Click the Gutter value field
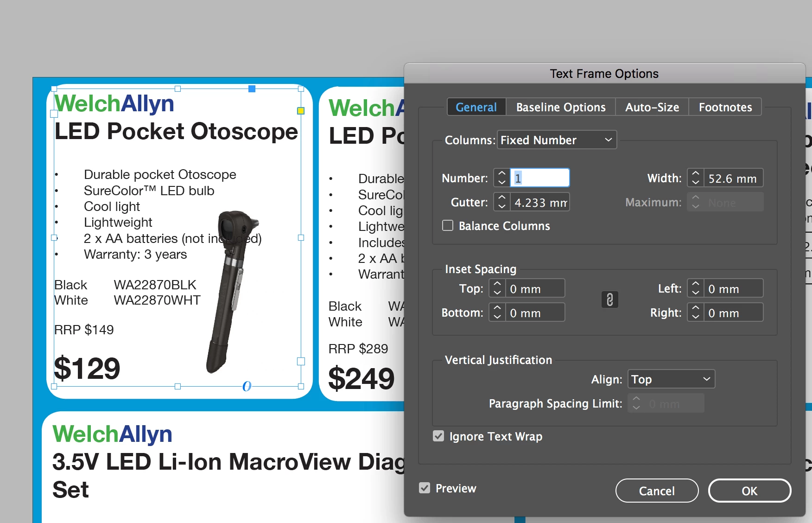The image size is (812, 523). (539, 202)
